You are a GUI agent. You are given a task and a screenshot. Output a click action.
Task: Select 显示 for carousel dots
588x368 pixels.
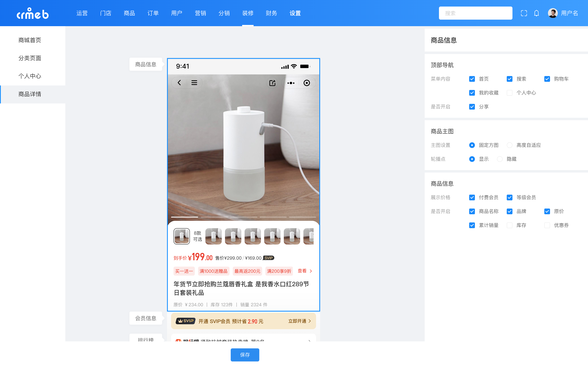[x=472, y=159]
